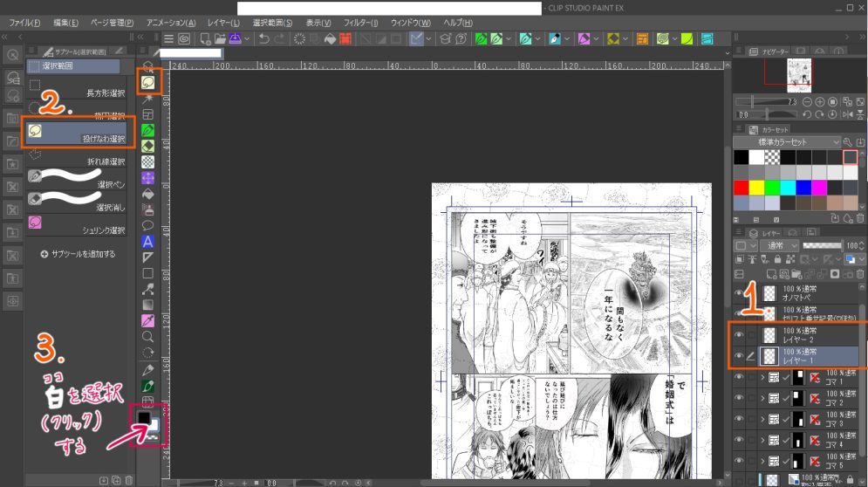Click the Undo arrow in command bar
Image resolution: width=868 pixels, height=487 pixels.
click(x=263, y=39)
